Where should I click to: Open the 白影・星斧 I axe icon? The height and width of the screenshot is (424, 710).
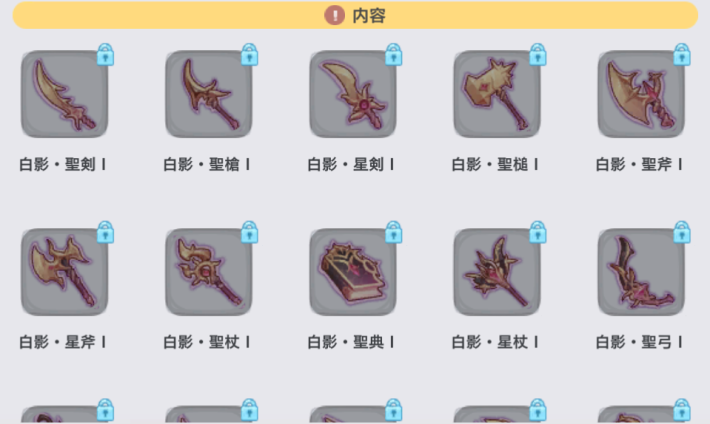point(64,272)
